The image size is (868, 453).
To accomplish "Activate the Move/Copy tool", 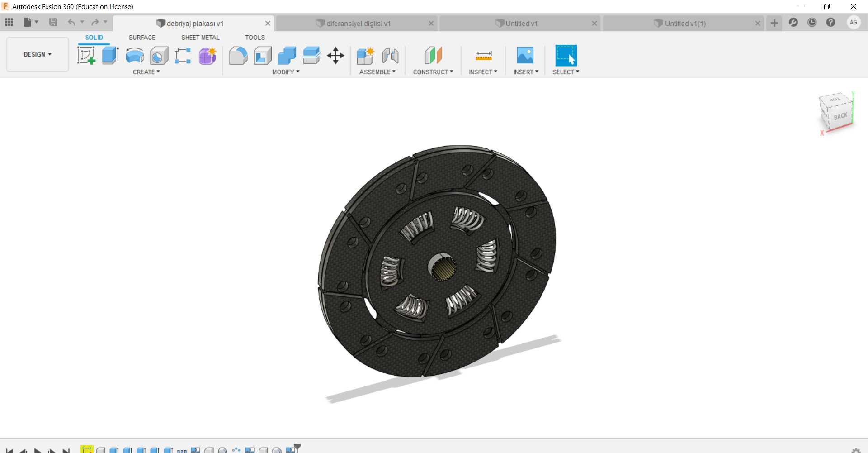I will click(x=335, y=56).
